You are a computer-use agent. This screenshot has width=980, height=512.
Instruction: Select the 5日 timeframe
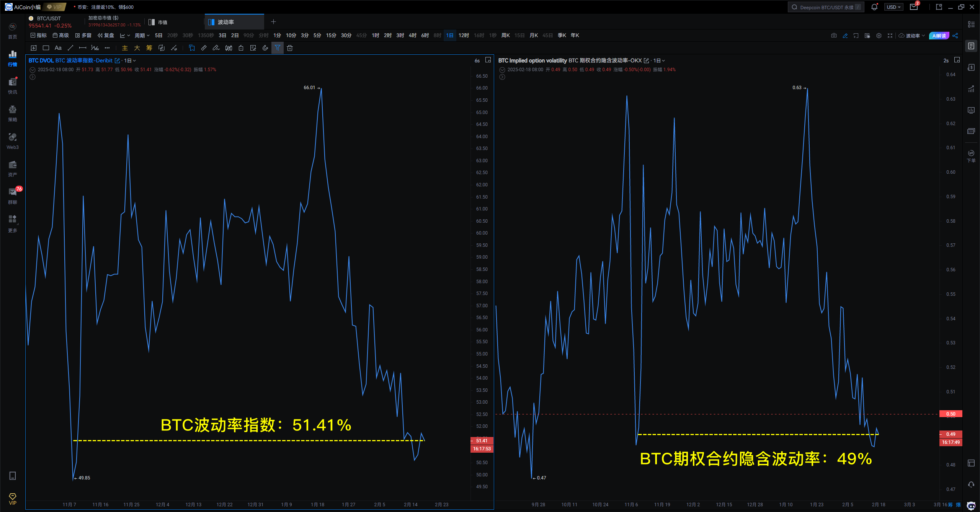click(x=158, y=36)
